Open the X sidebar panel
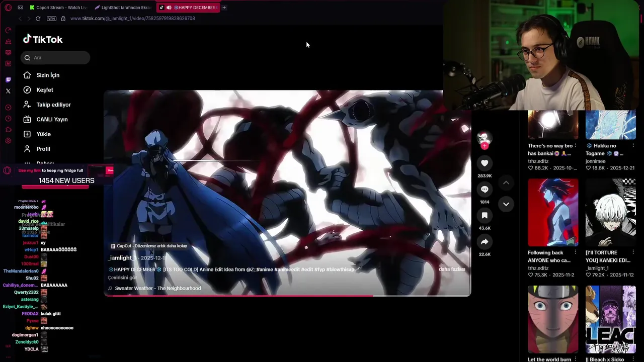644x362 pixels. 8,91
